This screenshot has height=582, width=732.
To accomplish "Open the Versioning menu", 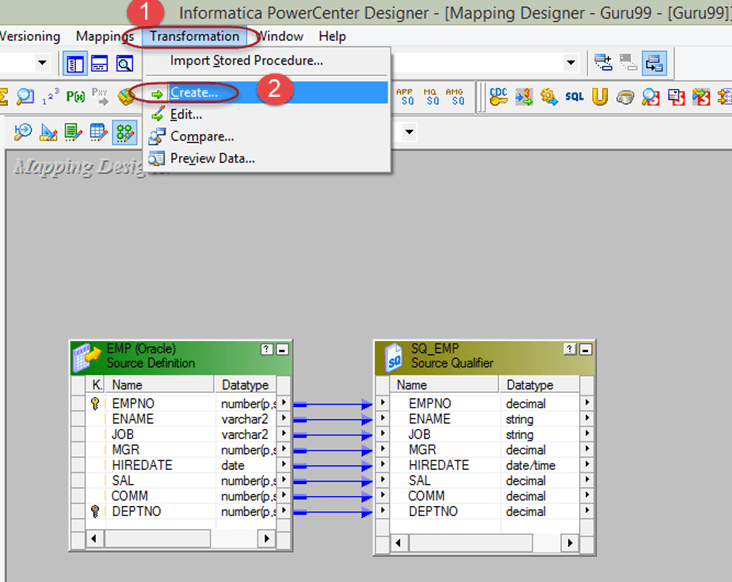I will point(29,36).
